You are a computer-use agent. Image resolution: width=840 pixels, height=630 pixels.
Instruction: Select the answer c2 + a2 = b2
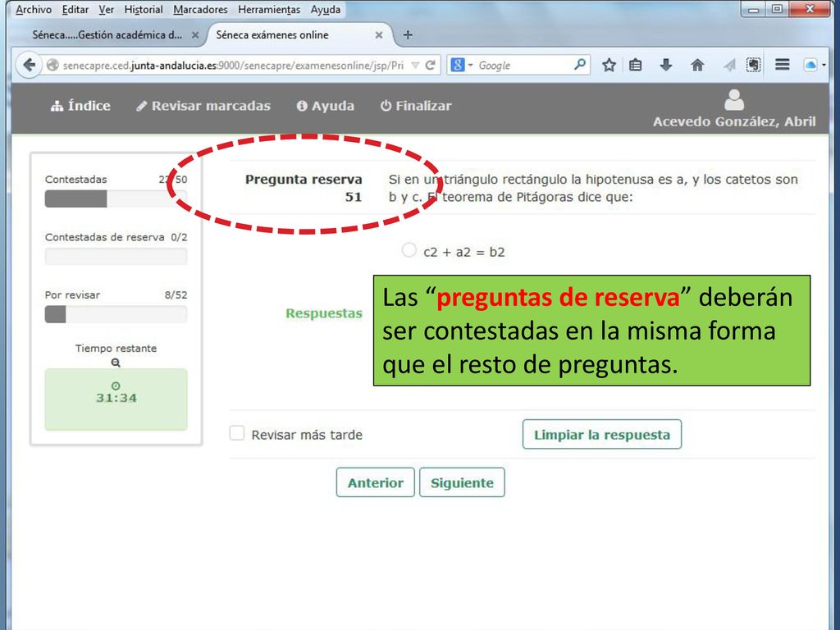(409, 250)
